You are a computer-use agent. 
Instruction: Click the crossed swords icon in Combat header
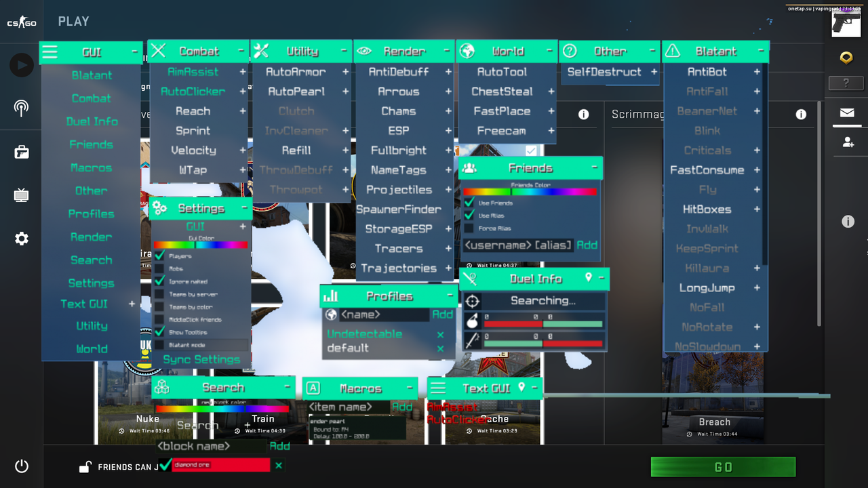158,51
